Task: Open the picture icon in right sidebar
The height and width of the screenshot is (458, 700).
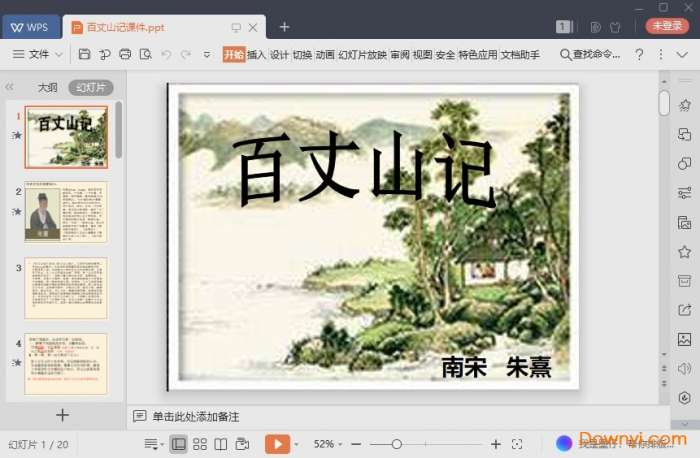Action: (684, 340)
